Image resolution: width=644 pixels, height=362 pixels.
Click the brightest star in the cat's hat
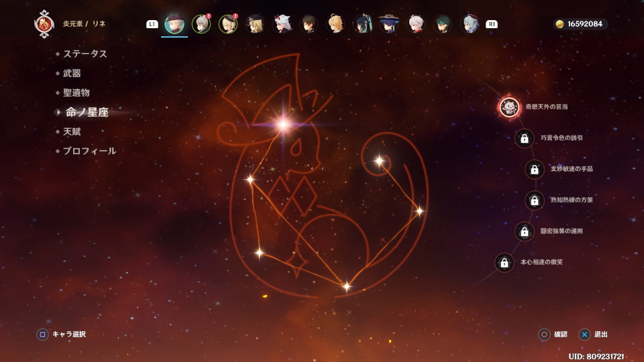point(283,125)
